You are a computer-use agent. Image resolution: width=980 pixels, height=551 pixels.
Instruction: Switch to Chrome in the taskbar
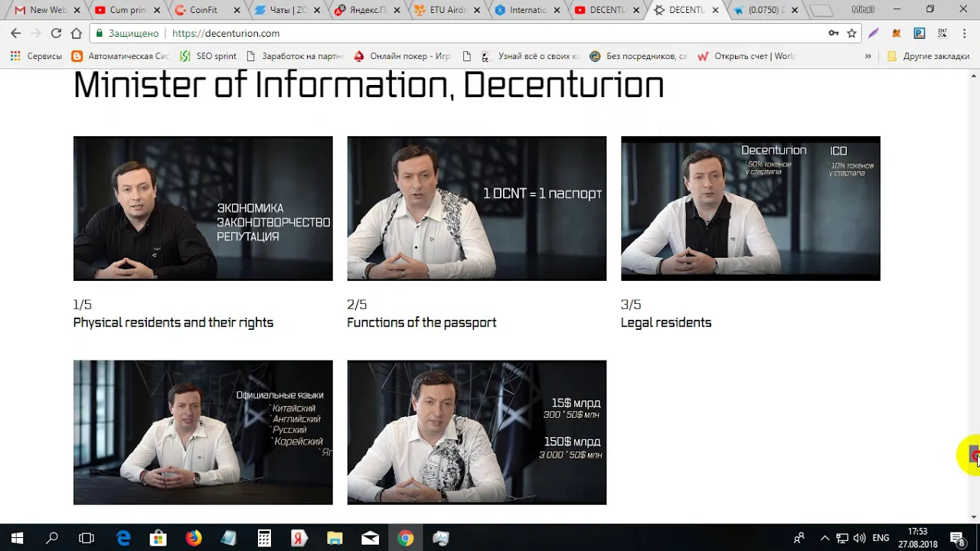point(405,538)
